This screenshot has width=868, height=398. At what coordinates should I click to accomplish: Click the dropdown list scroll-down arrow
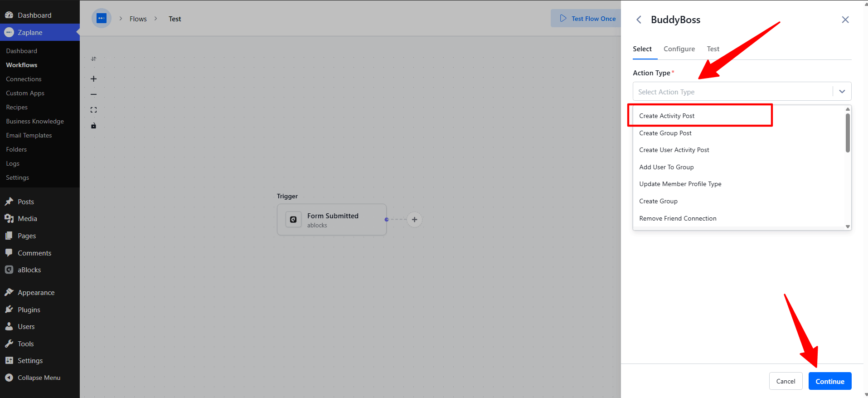click(x=848, y=226)
